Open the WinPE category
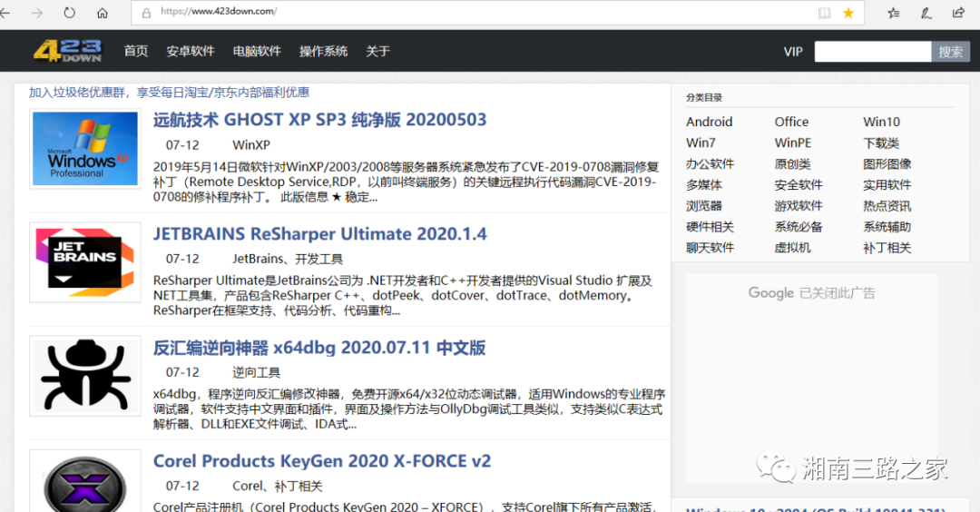980x512 pixels. coord(792,143)
